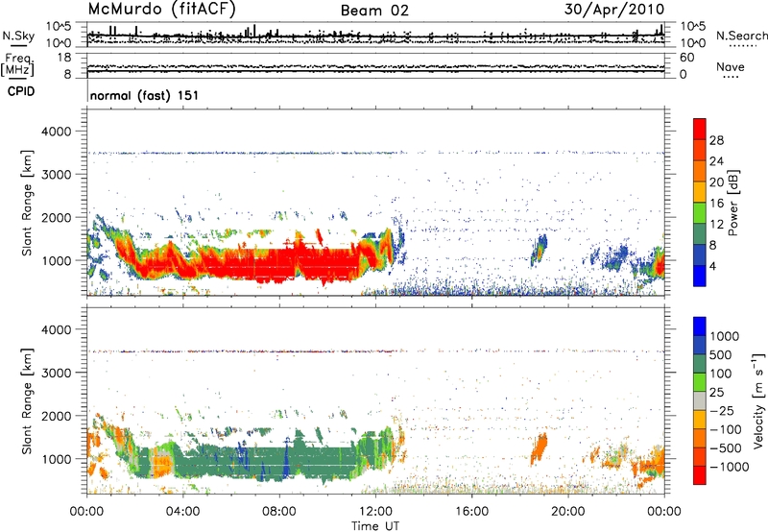Click the Nave legend label
Screen dimensions: 768x532
click(x=731, y=66)
